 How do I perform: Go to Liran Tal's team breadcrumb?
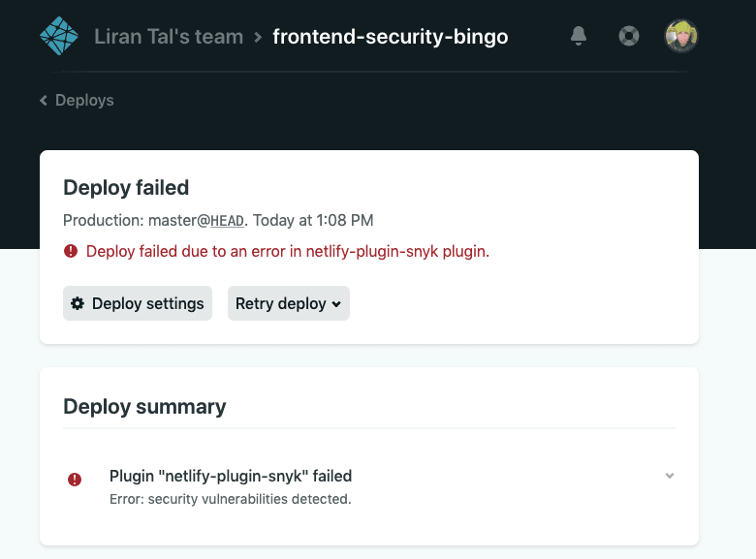coord(169,37)
